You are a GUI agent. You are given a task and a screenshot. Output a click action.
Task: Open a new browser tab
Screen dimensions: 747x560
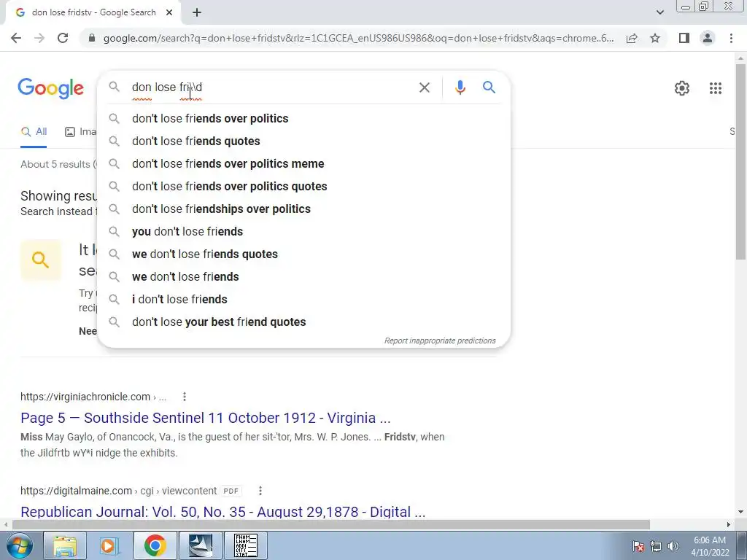(197, 13)
